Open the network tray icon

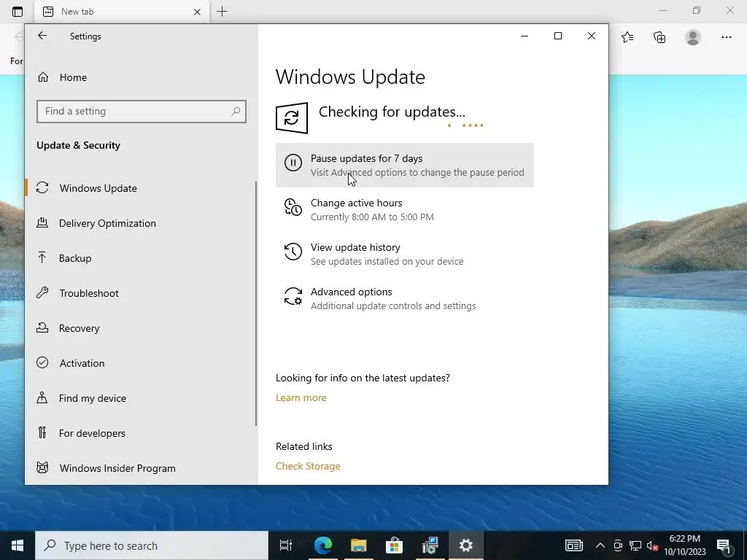point(635,545)
